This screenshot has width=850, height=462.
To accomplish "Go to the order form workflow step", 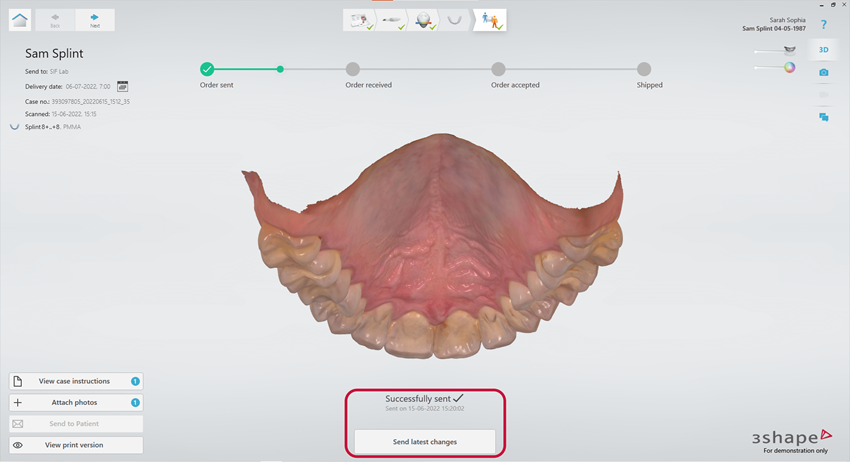I will (x=358, y=20).
